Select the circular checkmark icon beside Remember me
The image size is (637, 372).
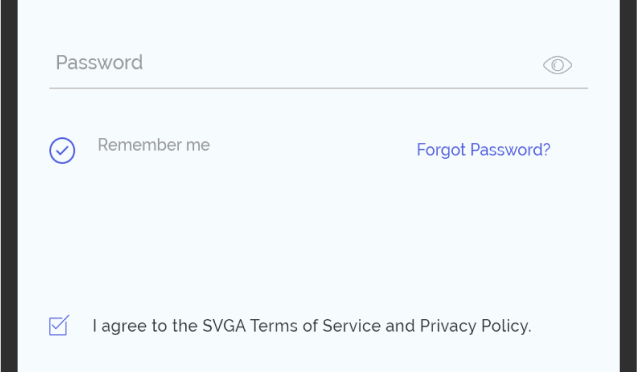click(62, 151)
